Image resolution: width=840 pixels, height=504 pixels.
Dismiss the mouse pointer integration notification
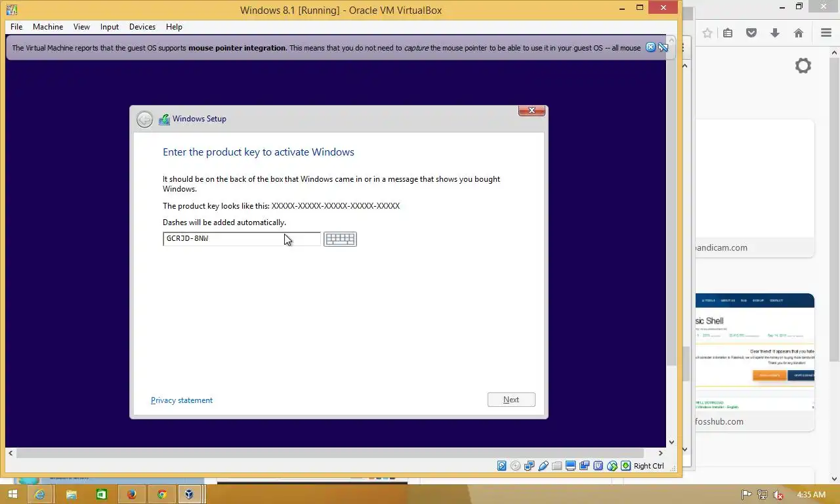pyautogui.click(x=650, y=47)
